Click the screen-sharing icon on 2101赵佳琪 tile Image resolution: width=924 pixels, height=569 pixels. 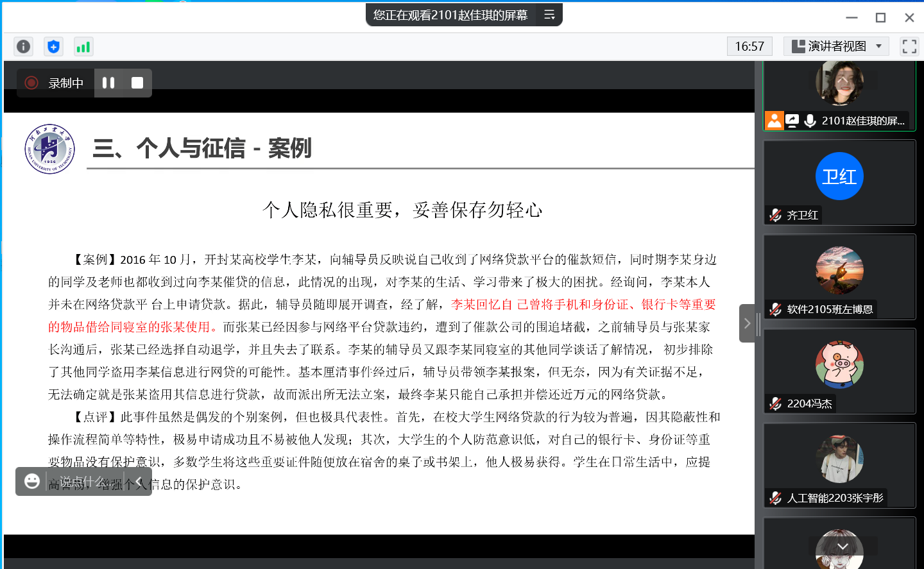pos(792,121)
